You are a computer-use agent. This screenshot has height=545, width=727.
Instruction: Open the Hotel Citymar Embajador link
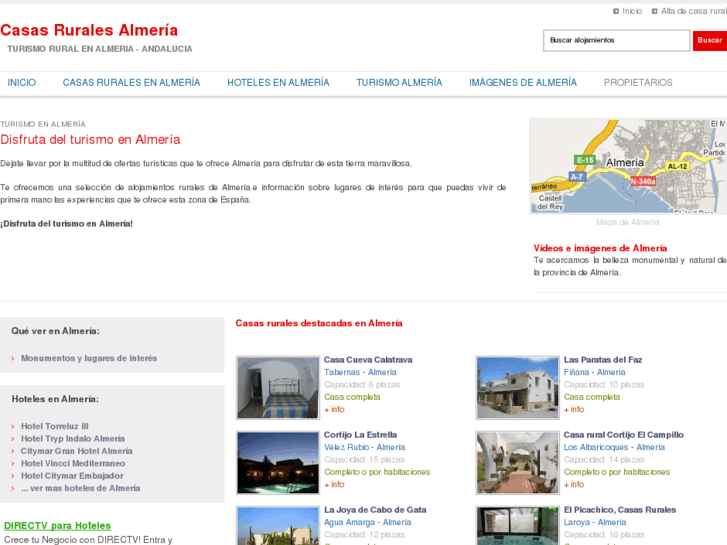click(x=72, y=476)
